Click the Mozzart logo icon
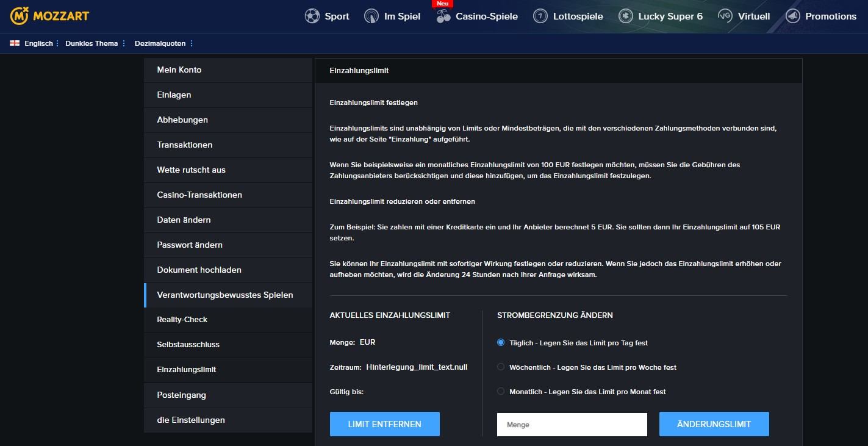This screenshot has width=868, height=446. 20,16
